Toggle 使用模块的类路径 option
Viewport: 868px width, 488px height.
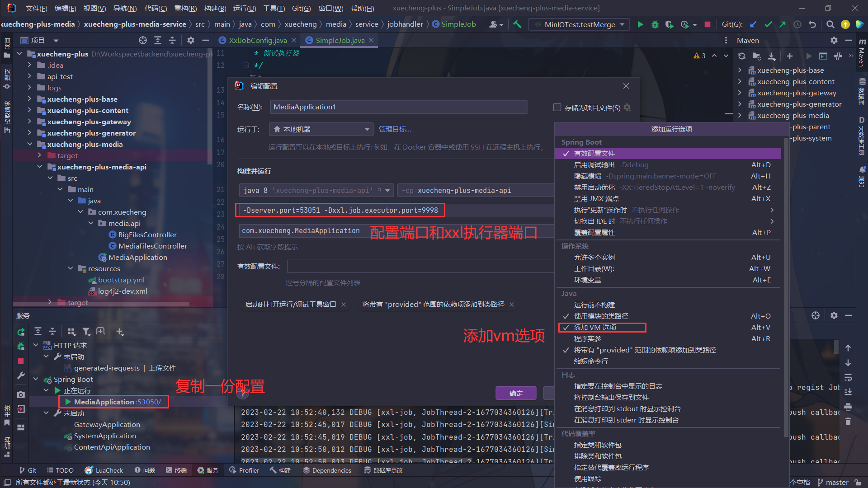tap(601, 316)
